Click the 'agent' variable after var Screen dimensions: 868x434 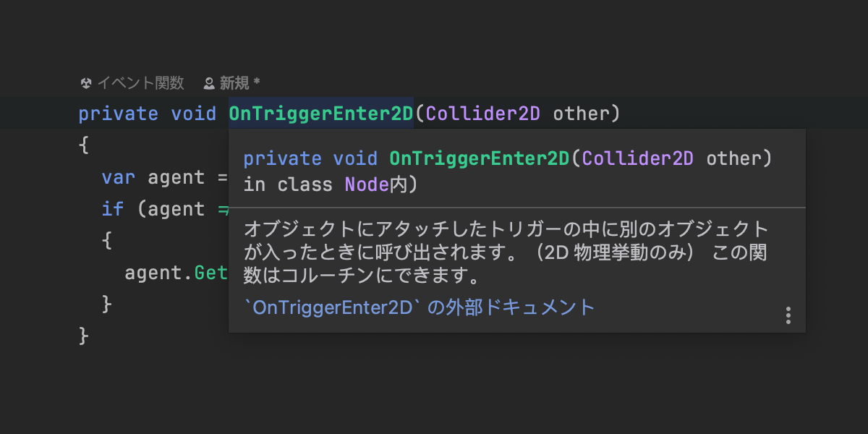coord(176,177)
